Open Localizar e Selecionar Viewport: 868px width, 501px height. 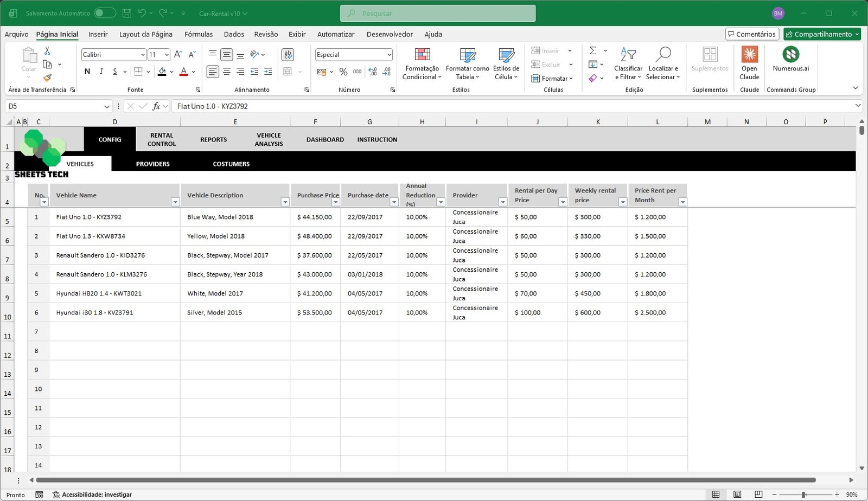(663, 63)
